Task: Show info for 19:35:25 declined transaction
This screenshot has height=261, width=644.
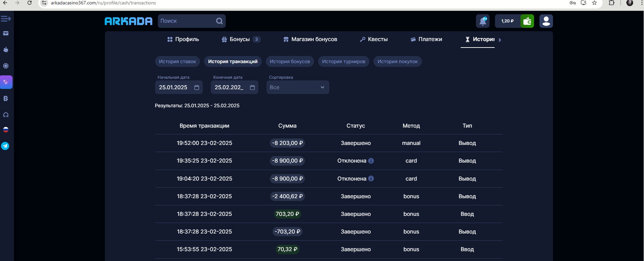Action: pyautogui.click(x=371, y=161)
